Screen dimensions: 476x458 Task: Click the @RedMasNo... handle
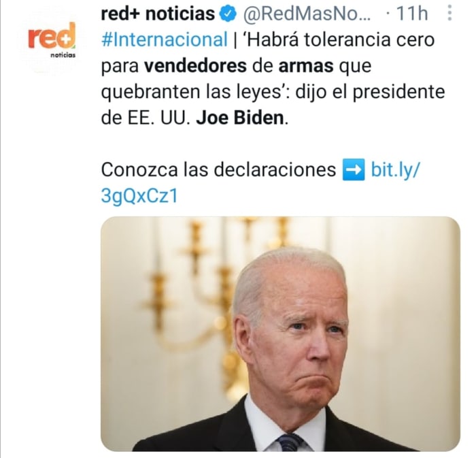[x=307, y=14]
